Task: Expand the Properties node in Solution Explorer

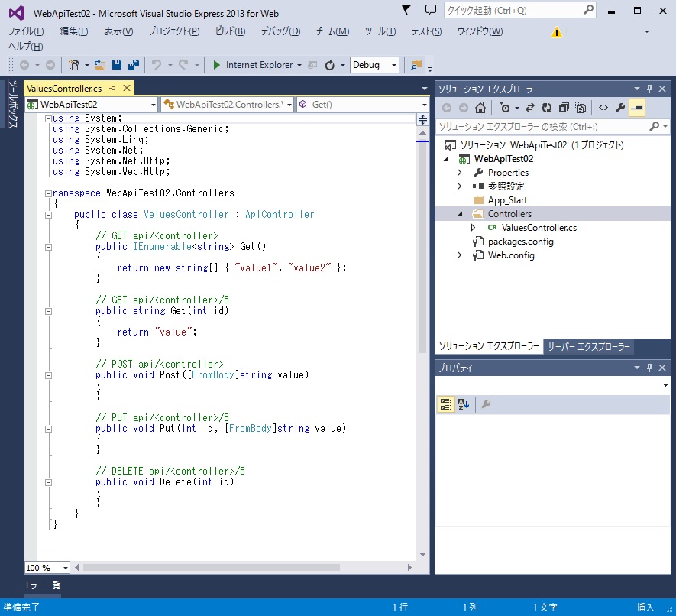Action: pos(460,173)
